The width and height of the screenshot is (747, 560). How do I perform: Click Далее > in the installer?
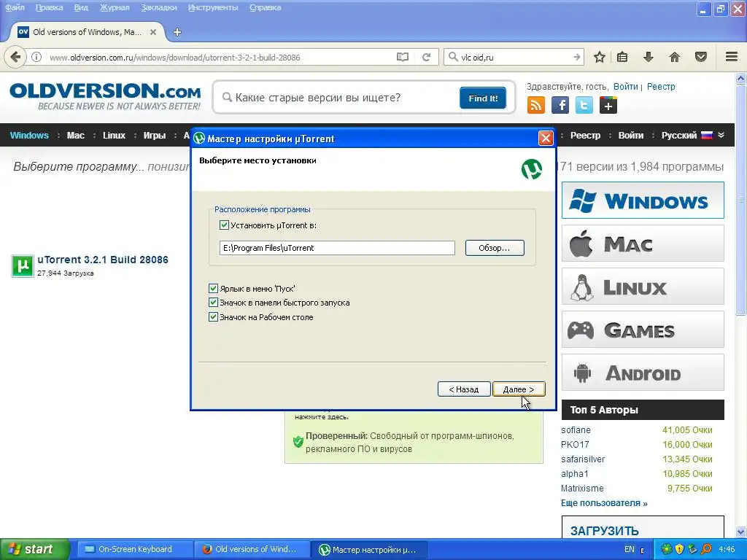[519, 389]
